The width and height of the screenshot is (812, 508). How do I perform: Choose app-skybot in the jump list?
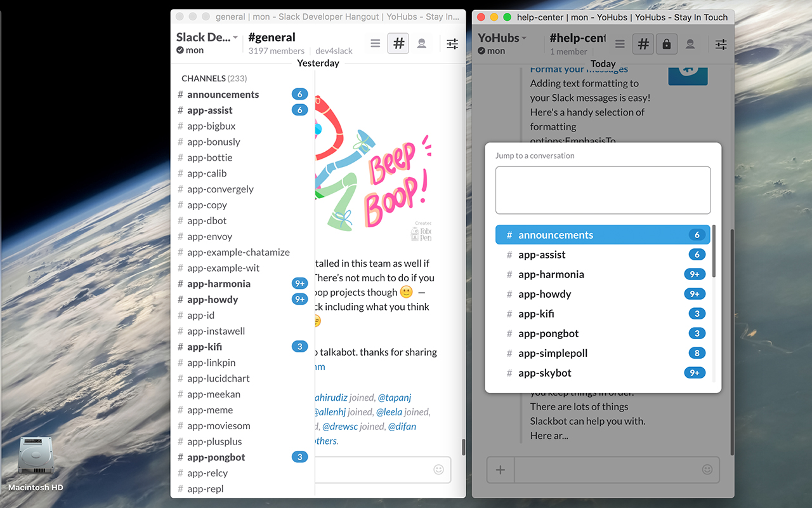point(604,373)
